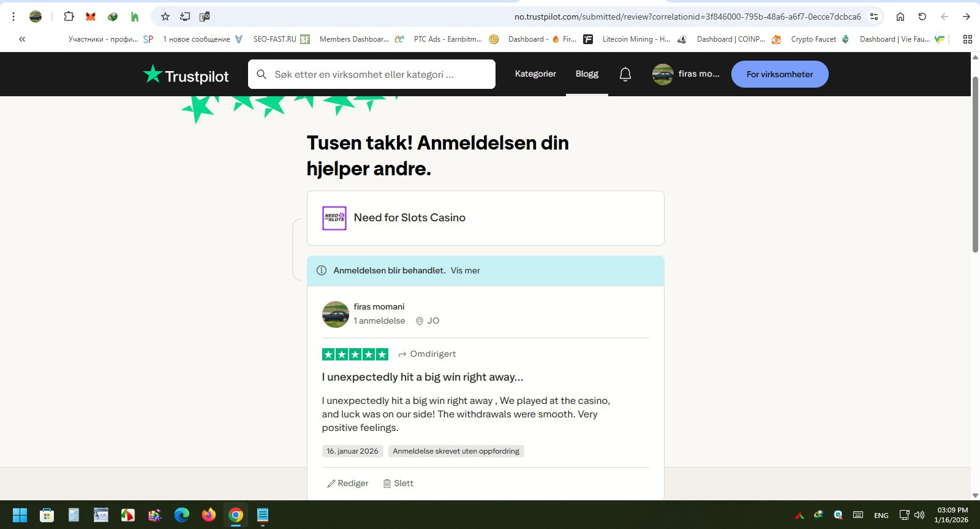Switch ENG input language in tray
The width and height of the screenshot is (980, 529).
pos(881,516)
